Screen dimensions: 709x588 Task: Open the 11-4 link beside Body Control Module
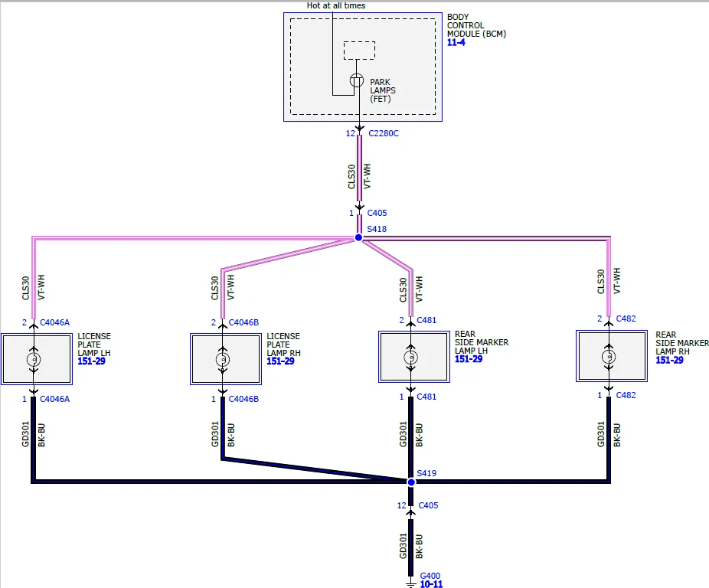456,43
